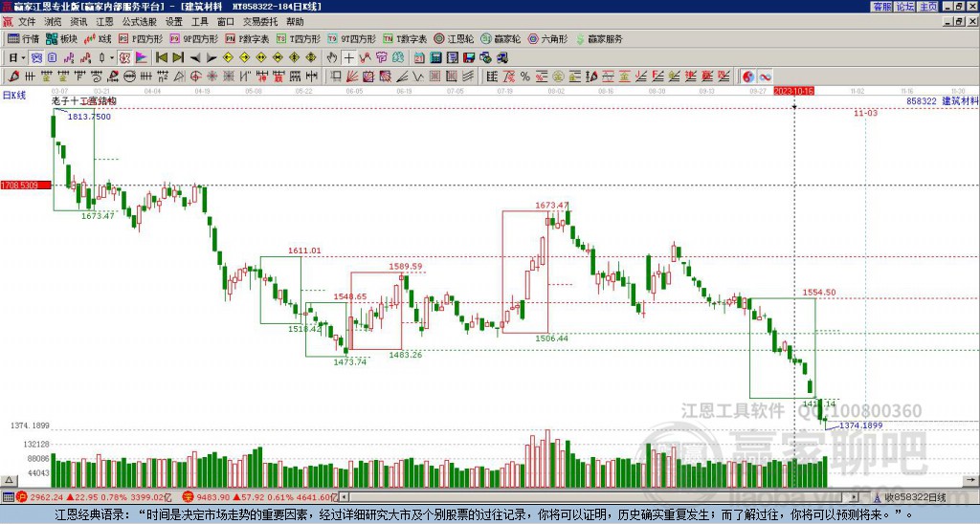The height and width of the screenshot is (524, 980).
Task: Open the 江恩 menu
Action: [105, 22]
